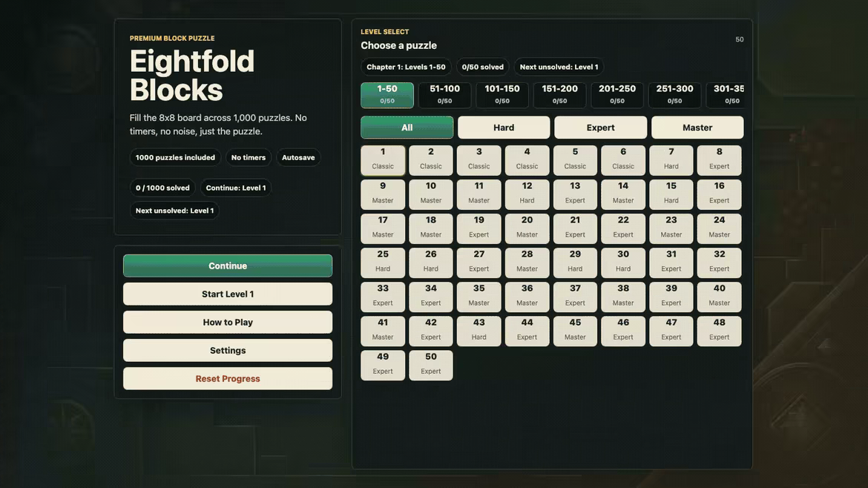868x488 pixels.
Task: Select level 30 Hard puzzle
Action: (x=623, y=263)
